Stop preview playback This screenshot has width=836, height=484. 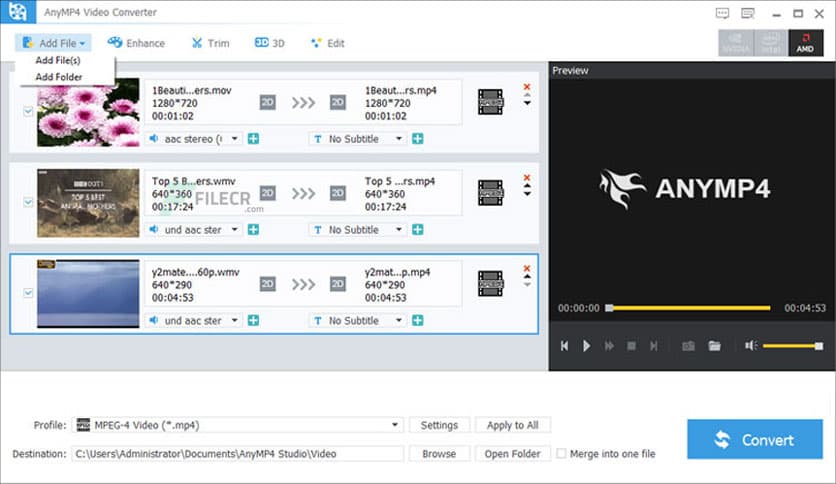631,346
